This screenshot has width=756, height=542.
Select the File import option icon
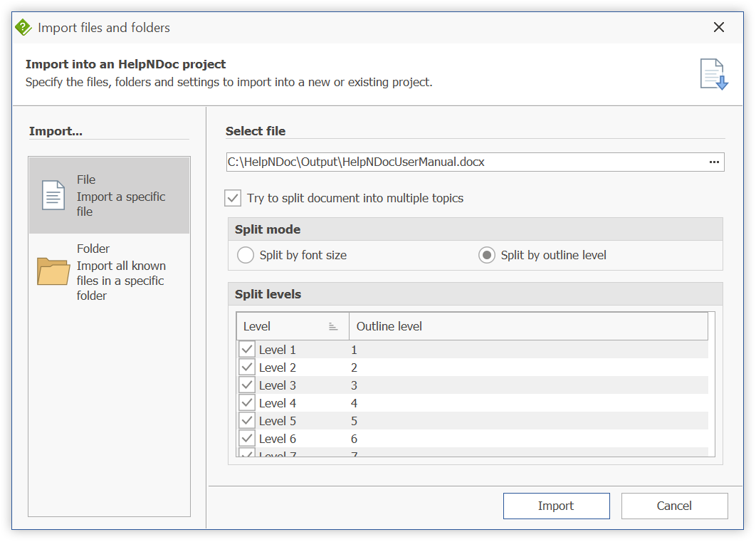[x=53, y=195]
